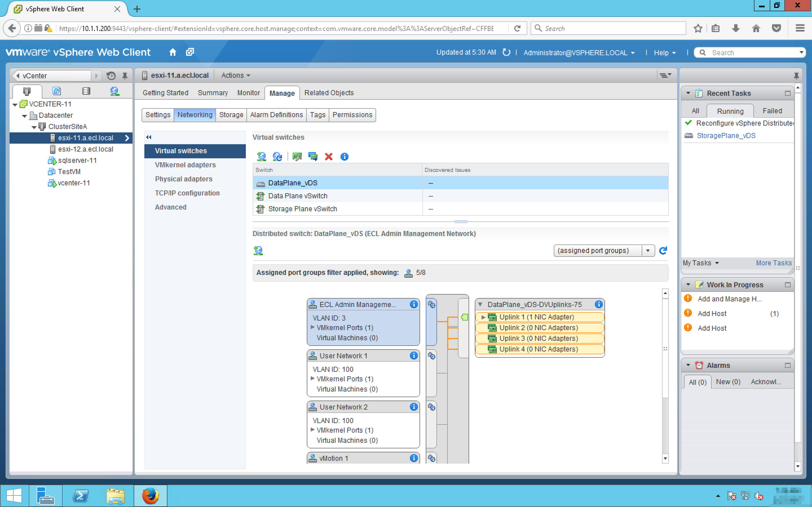Open the assigned port groups dropdown
812x507 pixels.
[648, 250]
